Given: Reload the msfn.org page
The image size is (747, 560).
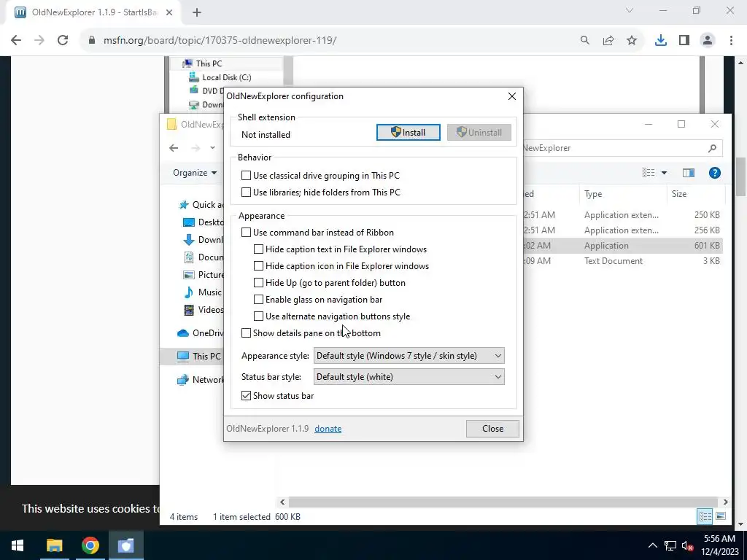Looking at the screenshot, I should (x=63, y=41).
